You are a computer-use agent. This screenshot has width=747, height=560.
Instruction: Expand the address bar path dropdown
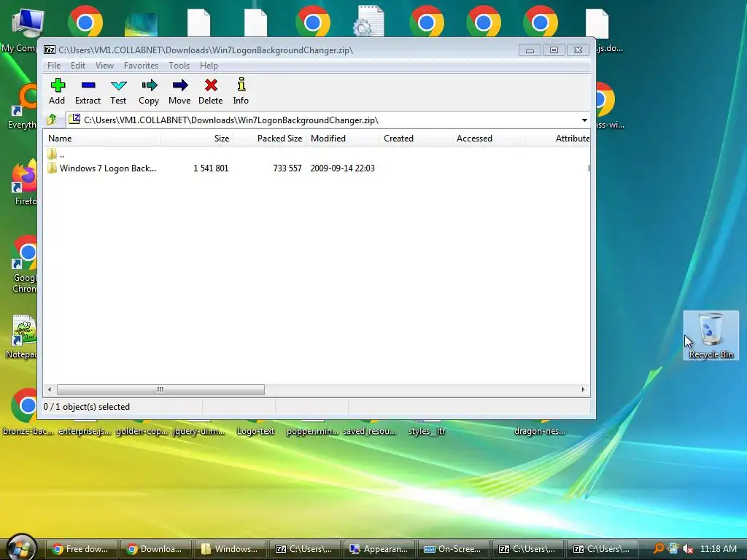pyautogui.click(x=584, y=120)
